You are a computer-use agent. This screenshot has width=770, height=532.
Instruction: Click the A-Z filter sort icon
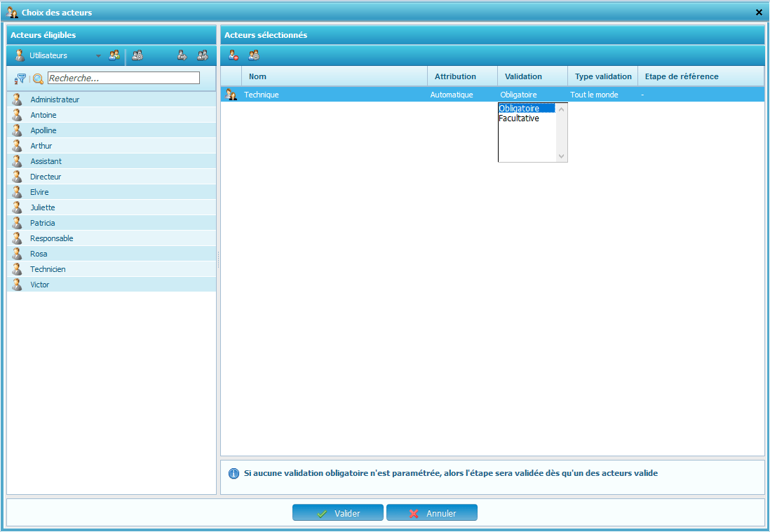point(20,79)
